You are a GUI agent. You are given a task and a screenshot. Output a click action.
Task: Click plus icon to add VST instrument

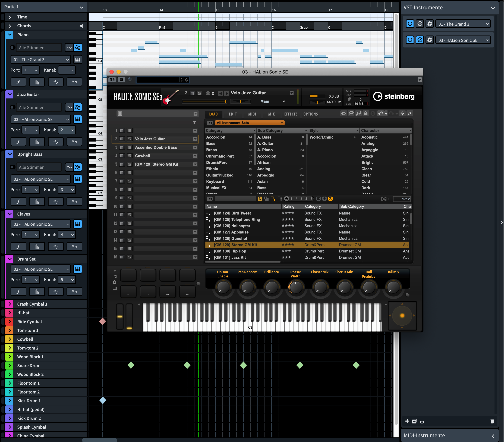[407, 421]
